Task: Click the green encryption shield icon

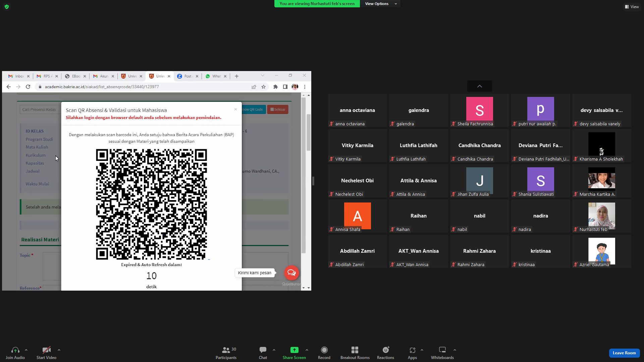Action: pos(7,7)
